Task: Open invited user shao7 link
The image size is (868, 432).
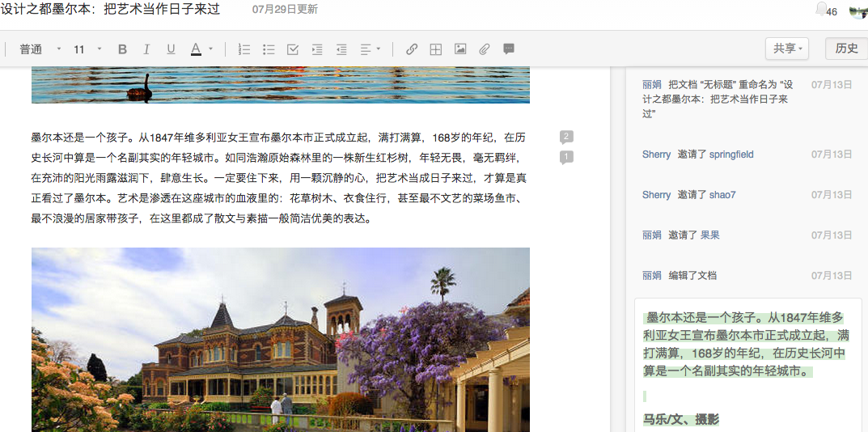Action: pyautogui.click(x=722, y=195)
